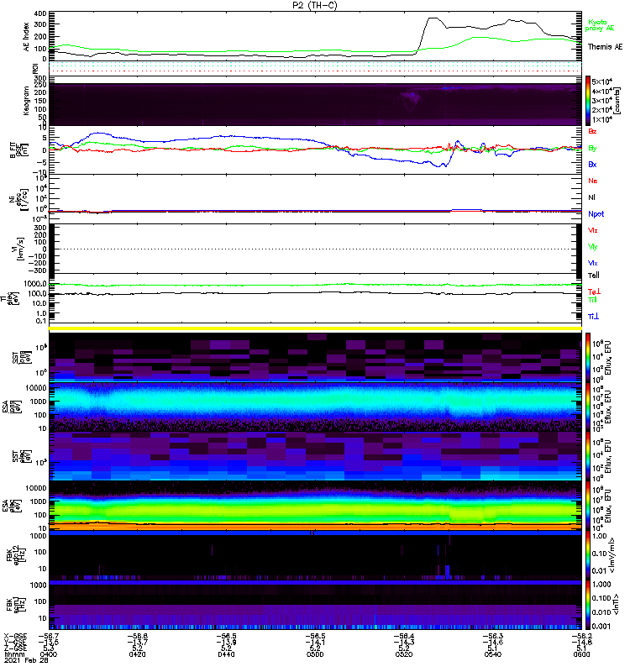Click the blue Npot legend label
630x672 pixels.
click(x=596, y=213)
